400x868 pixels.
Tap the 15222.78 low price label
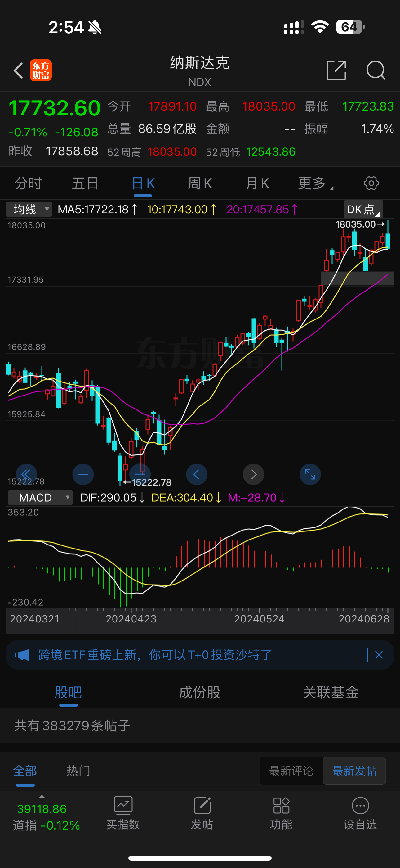(x=152, y=482)
